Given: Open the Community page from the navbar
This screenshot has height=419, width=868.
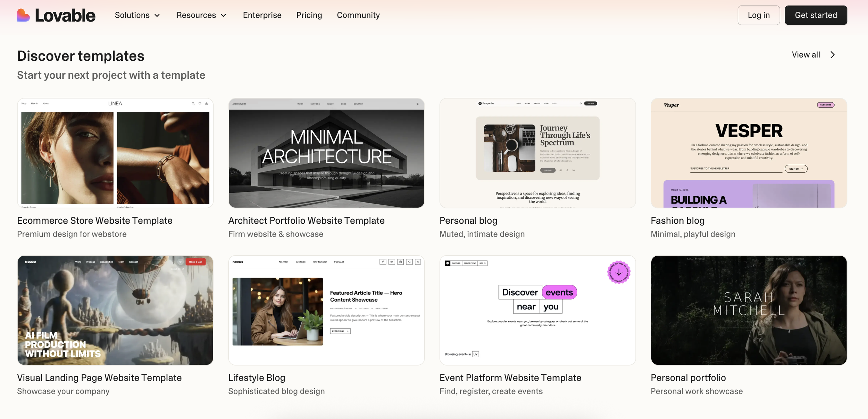Looking at the screenshot, I should click(358, 15).
